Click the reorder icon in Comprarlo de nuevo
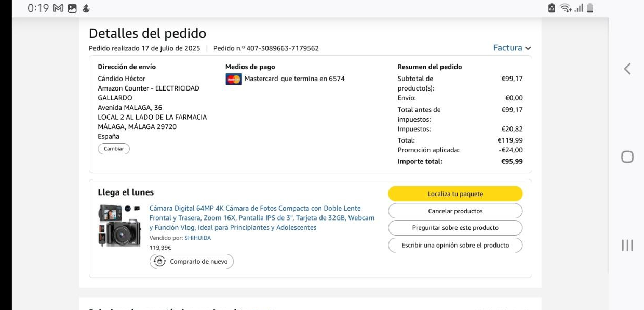This screenshot has height=310, width=644. 159,261
